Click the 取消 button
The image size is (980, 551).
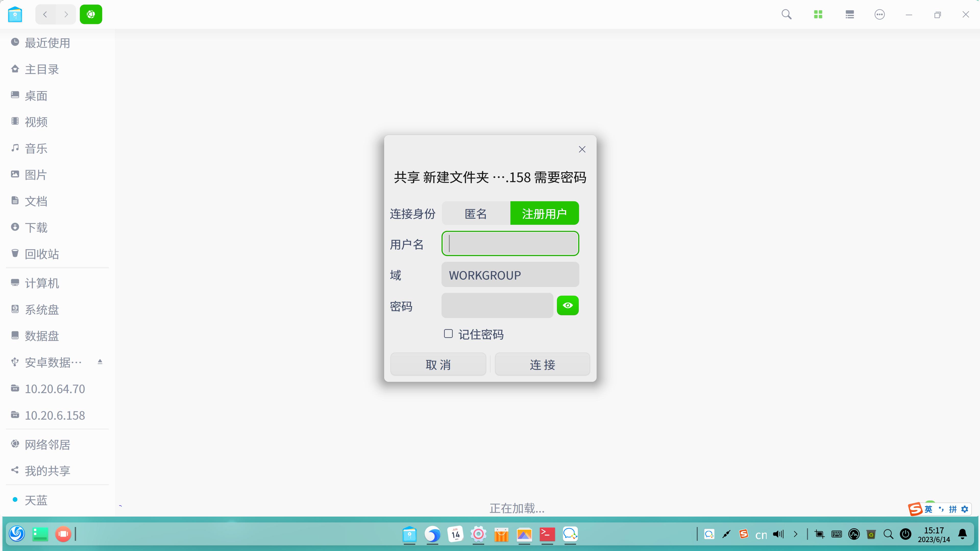[438, 364]
